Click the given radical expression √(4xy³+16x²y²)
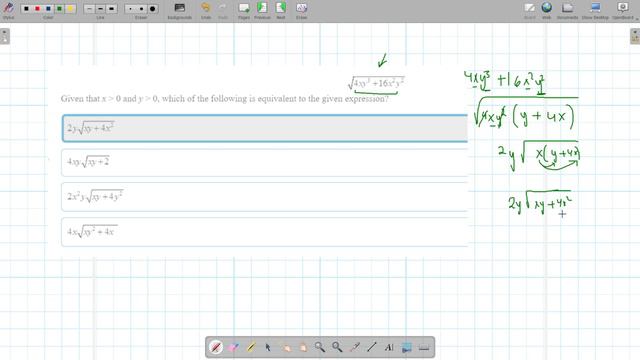The image size is (640, 360). click(x=376, y=83)
